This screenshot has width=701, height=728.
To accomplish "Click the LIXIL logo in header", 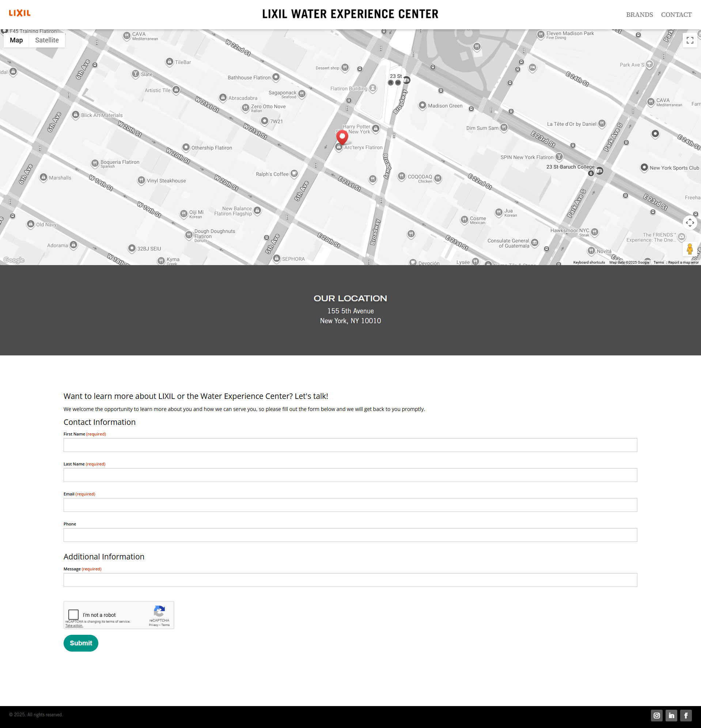I will [20, 14].
